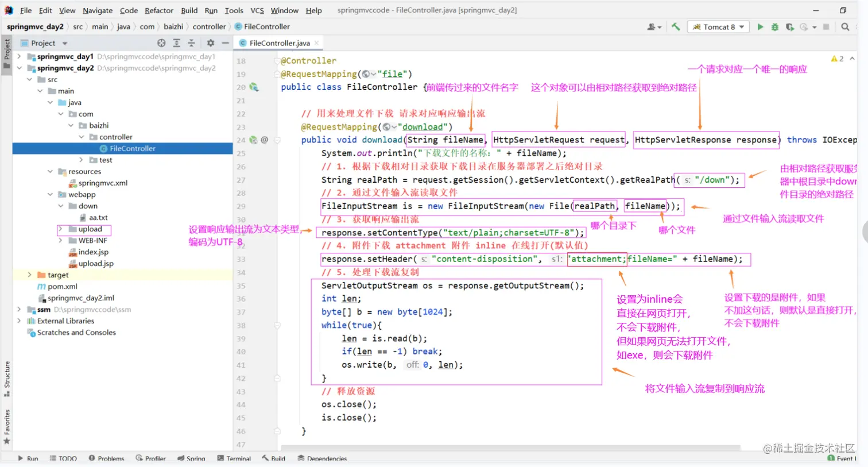Collapse the webapp folder
The height and width of the screenshot is (467, 868).
click(51, 194)
